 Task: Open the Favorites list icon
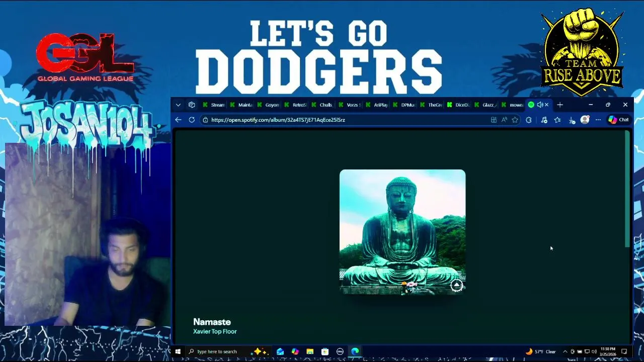coord(557,120)
